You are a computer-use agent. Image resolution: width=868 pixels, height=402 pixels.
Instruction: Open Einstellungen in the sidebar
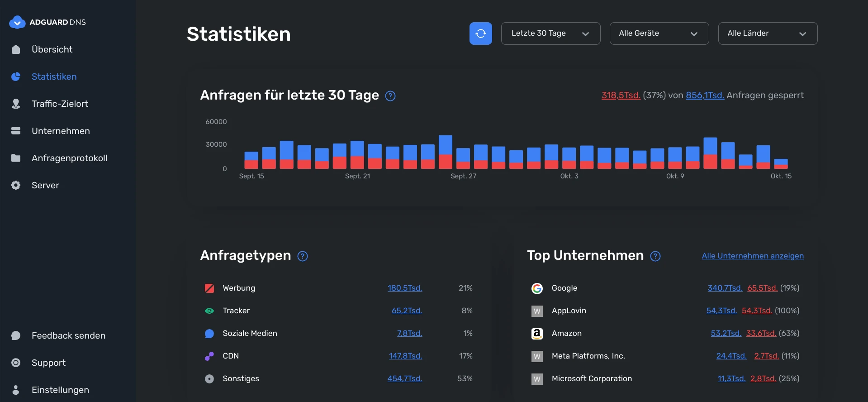(x=60, y=390)
